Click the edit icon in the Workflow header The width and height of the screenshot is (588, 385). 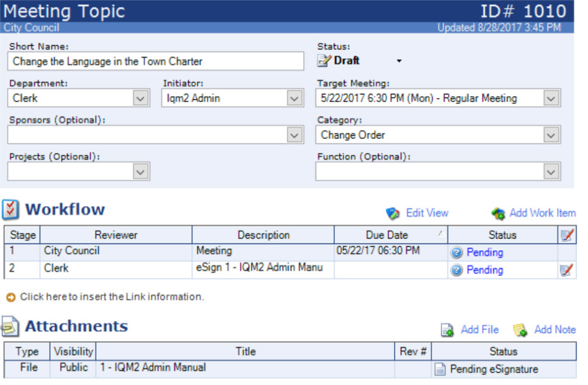tap(567, 235)
